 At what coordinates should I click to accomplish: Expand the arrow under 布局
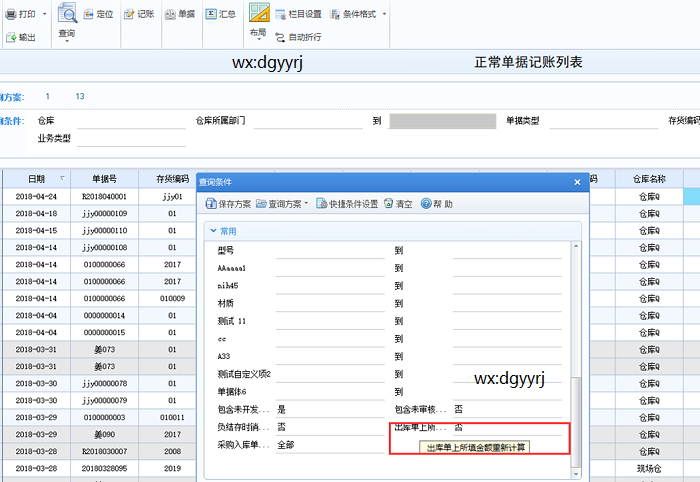coord(259,39)
